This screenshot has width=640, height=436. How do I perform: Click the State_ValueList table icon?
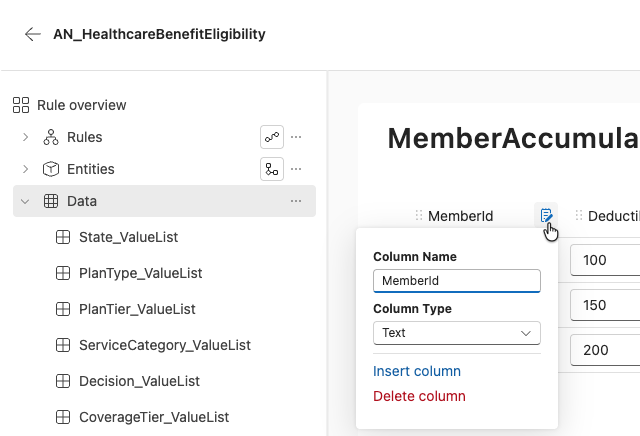click(63, 237)
